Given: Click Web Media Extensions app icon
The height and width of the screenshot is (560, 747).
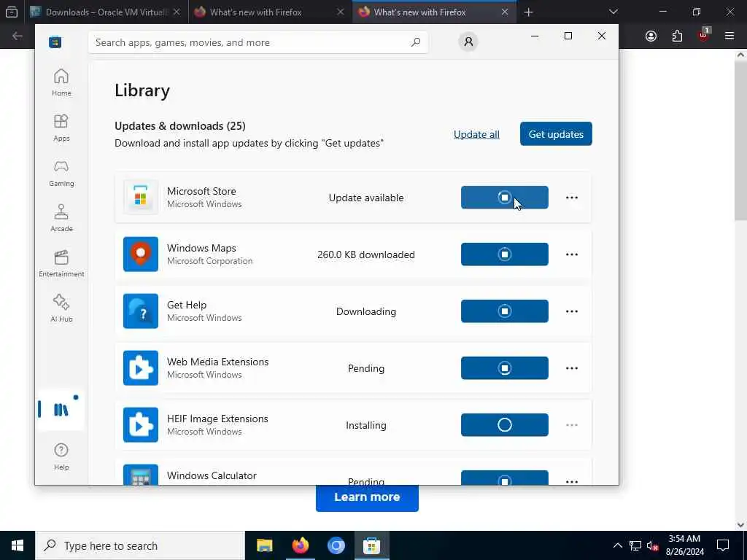Looking at the screenshot, I should [141, 368].
